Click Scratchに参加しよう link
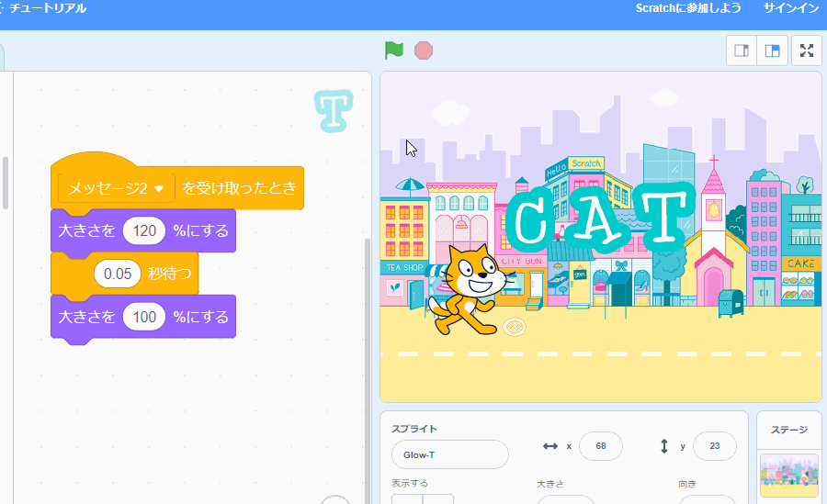This screenshot has width=827, height=504. [688, 8]
